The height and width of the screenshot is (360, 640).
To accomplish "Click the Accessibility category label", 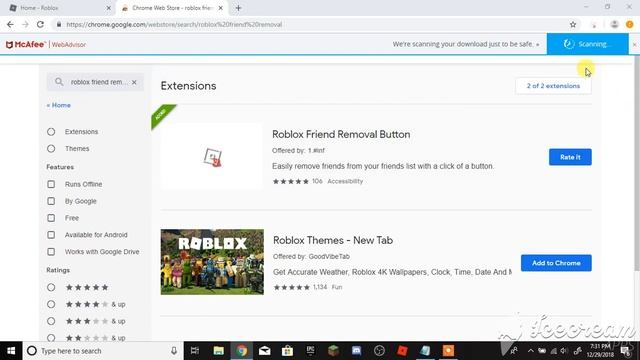I will [345, 181].
